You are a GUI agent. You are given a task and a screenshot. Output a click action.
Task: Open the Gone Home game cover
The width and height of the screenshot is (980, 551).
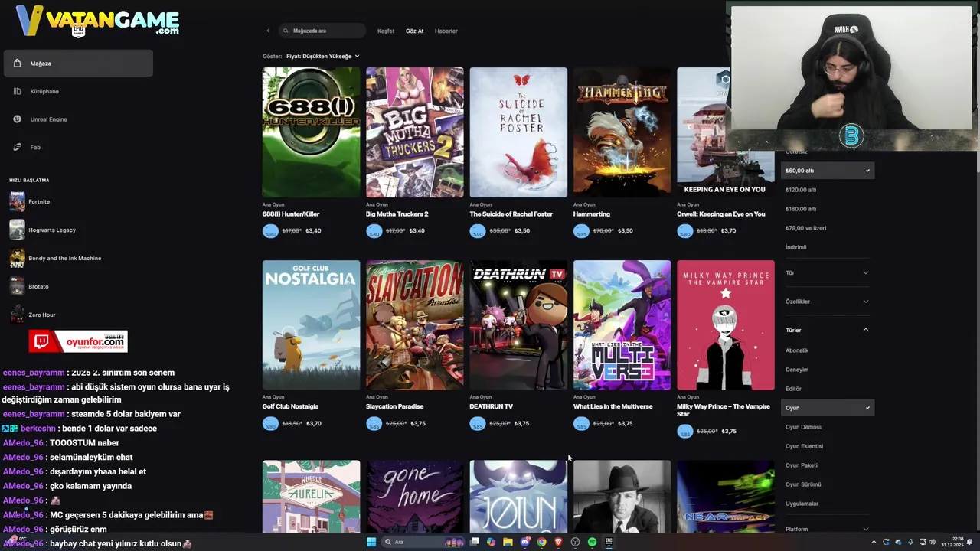414,497
